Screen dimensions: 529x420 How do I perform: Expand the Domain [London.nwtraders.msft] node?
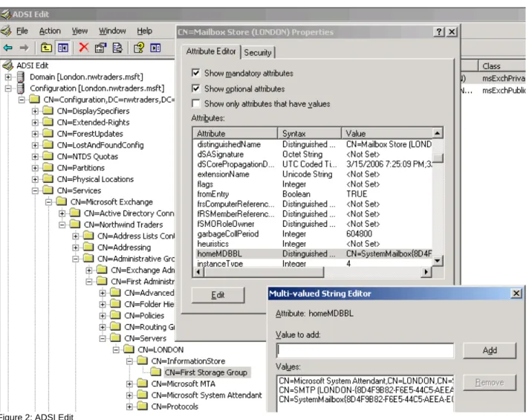(8, 77)
